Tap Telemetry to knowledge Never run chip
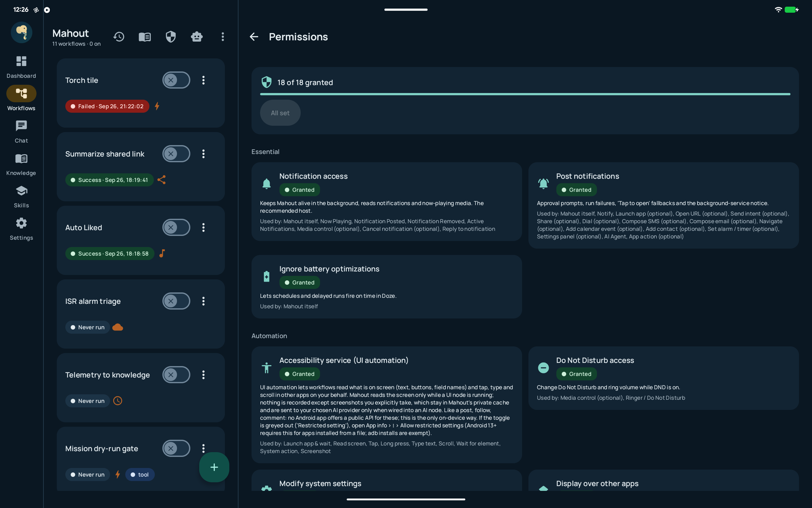Viewport: 812px width, 508px height. pyautogui.click(x=88, y=401)
